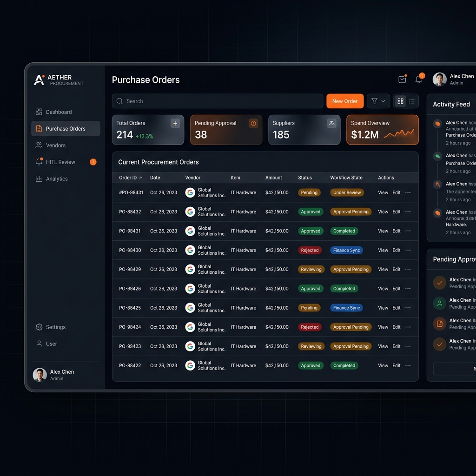Open more options for order PO-88432
This screenshot has height=476, width=476.
click(408, 212)
